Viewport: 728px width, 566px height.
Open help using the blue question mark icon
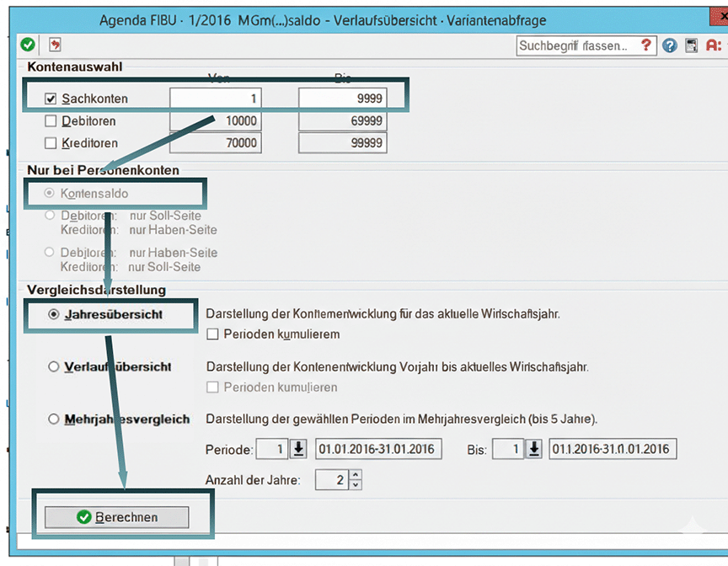coord(669,45)
